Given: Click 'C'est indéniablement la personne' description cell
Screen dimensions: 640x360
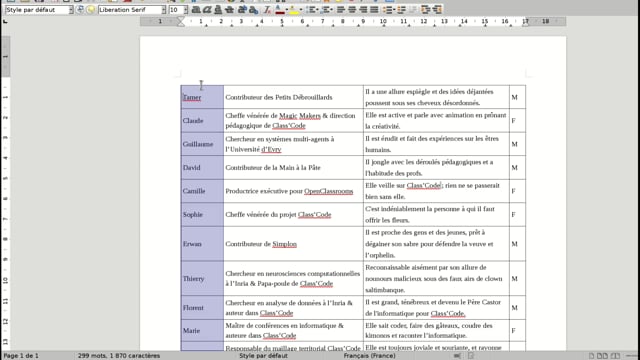Looking at the screenshot, I should [x=436, y=214].
